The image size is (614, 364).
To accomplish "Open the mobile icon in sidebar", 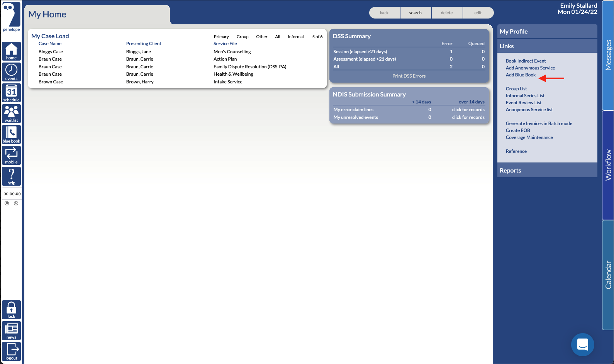I will (11, 156).
